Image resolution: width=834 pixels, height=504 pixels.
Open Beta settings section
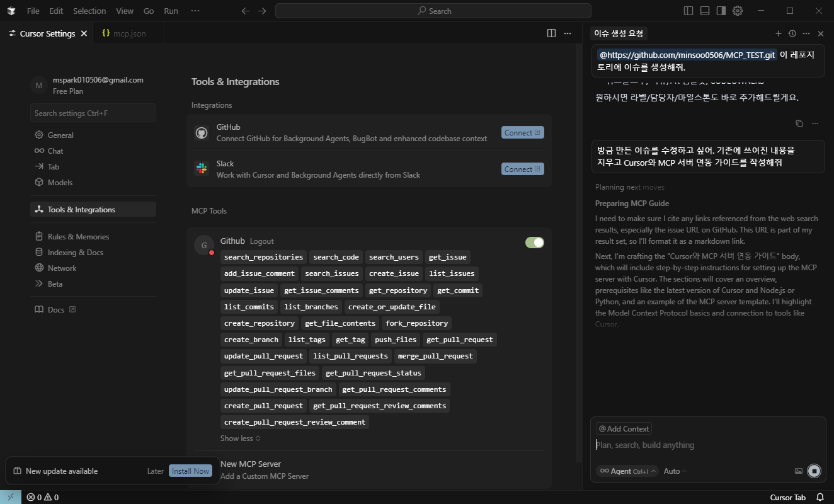pyautogui.click(x=93, y=283)
